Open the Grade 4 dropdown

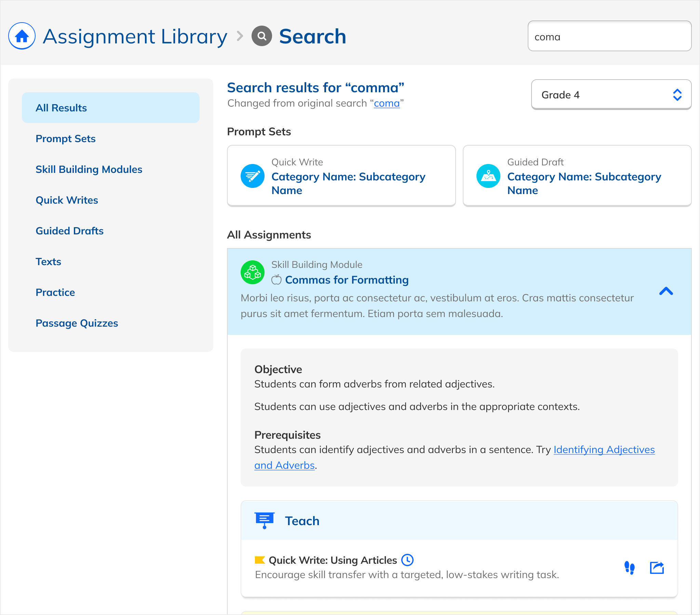pos(611,95)
